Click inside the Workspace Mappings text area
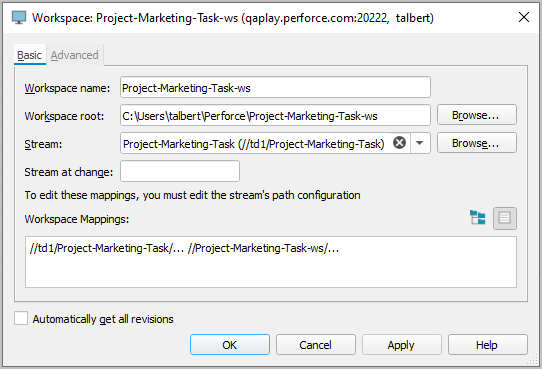Image resolution: width=542 pixels, height=369 pixels. point(271,262)
